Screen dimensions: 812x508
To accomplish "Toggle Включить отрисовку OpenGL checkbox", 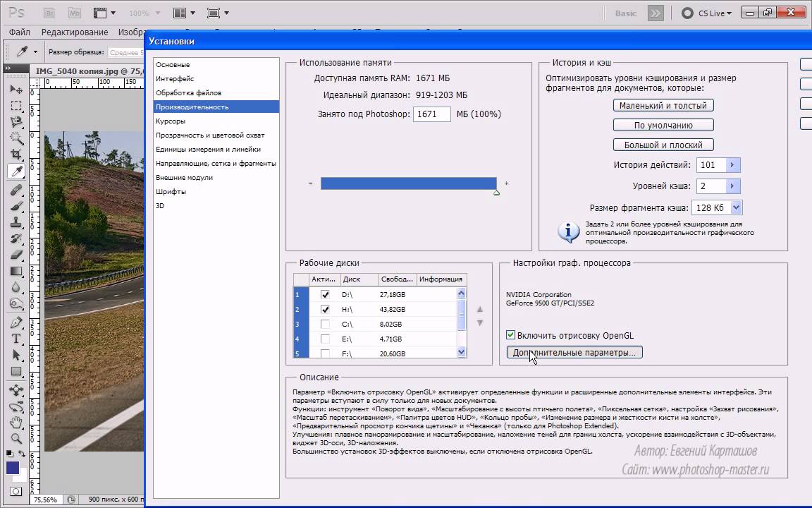I will (510, 335).
